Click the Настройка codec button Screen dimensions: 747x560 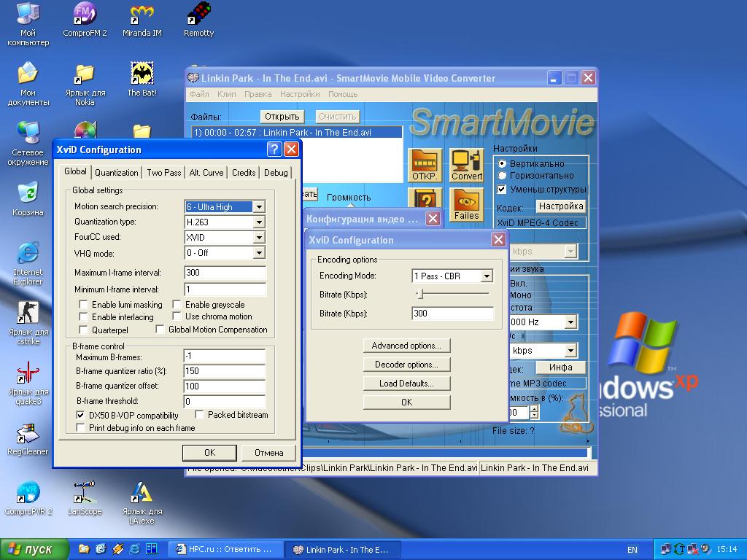point(561,206)
